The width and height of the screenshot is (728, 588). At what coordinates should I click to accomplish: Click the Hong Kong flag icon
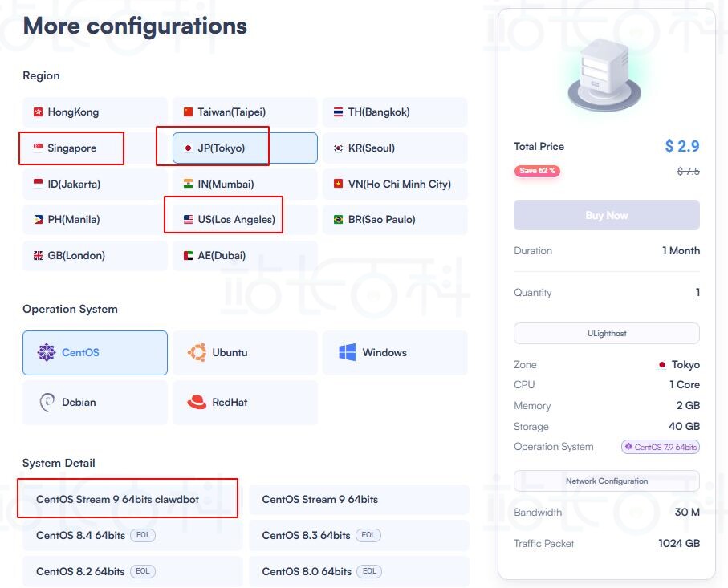[x=38, y=112]
